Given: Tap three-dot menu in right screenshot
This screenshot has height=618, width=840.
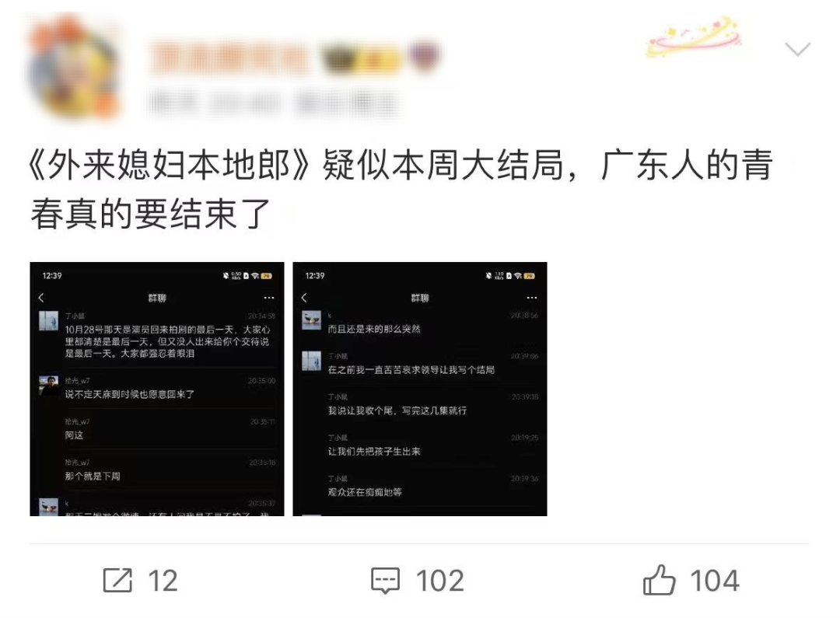Looking at the screenshot, I should click(x=531, y=298).
